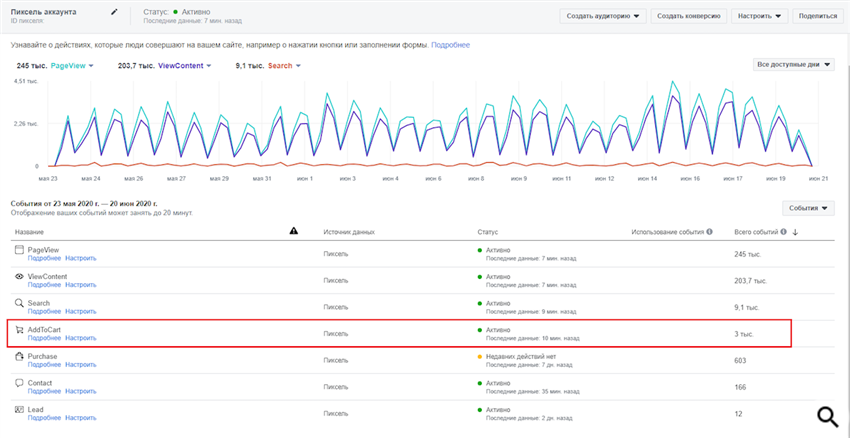Click the 'Создать конверсию' button
The width and height of the screenshot is (850, 438).
(x=689, y=16)
